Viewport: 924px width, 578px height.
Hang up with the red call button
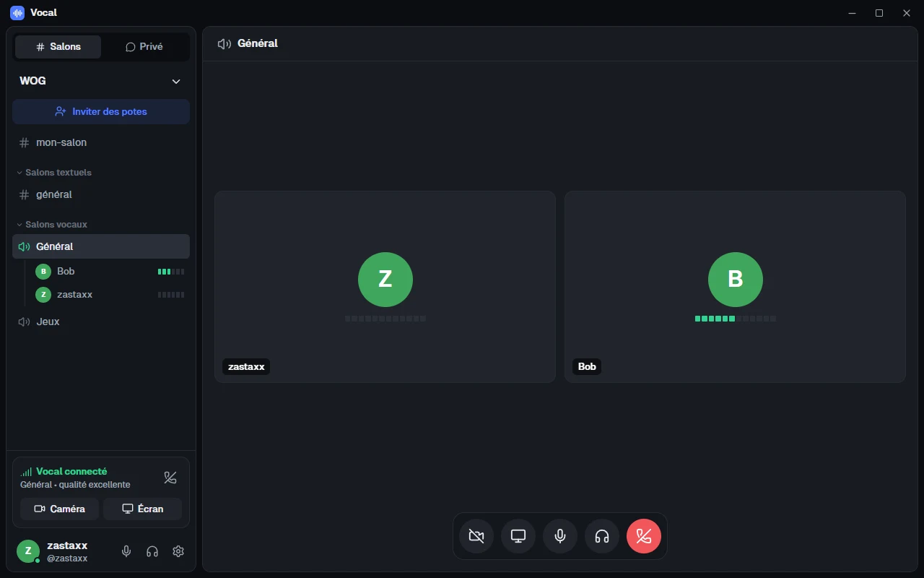point(644,536)
